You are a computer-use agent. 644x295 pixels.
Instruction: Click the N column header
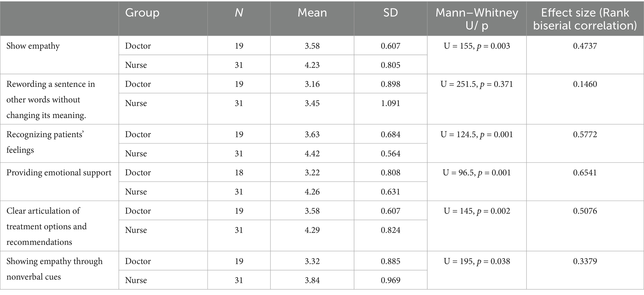pos(239,13)
